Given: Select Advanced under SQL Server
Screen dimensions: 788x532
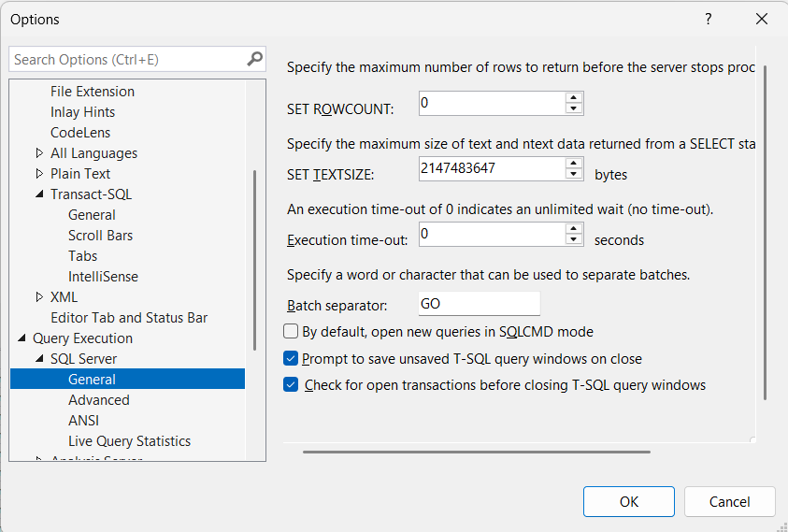Looking at the screenshot, I should tap(99, 400).
